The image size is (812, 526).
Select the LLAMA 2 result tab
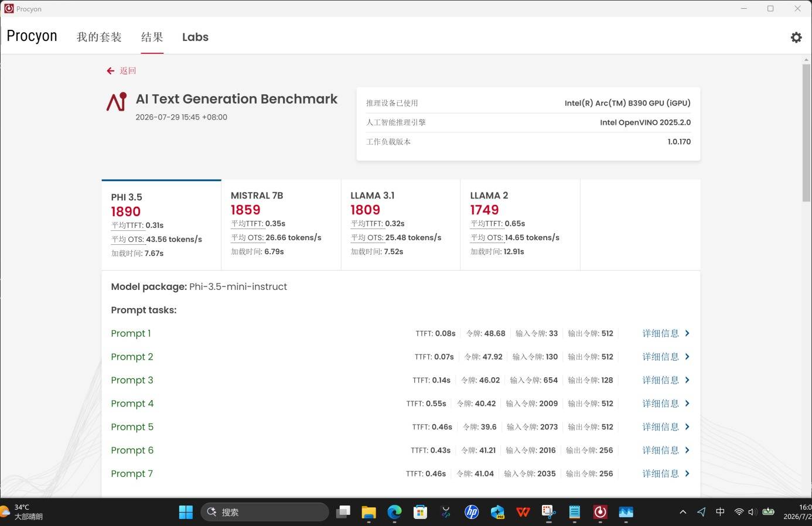(520, 225)
